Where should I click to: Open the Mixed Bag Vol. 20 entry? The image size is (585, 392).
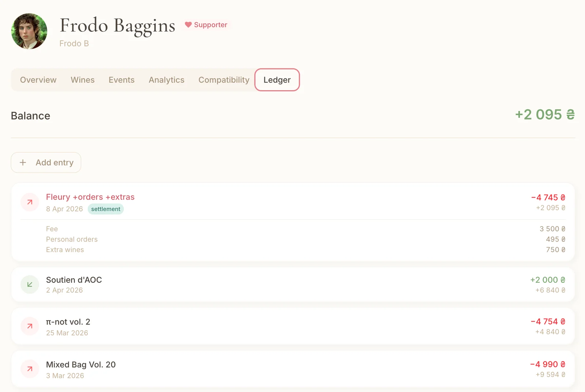click(81, 365)
